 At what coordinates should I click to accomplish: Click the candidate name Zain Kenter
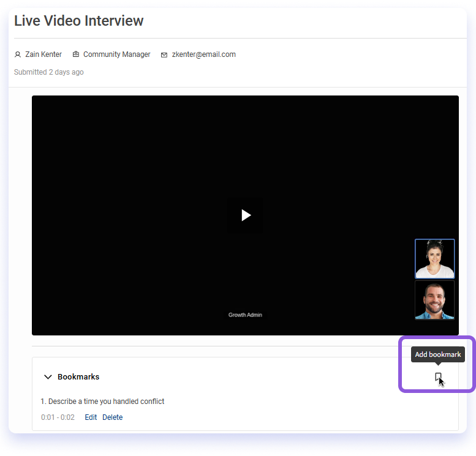click(x=43, y=54)
